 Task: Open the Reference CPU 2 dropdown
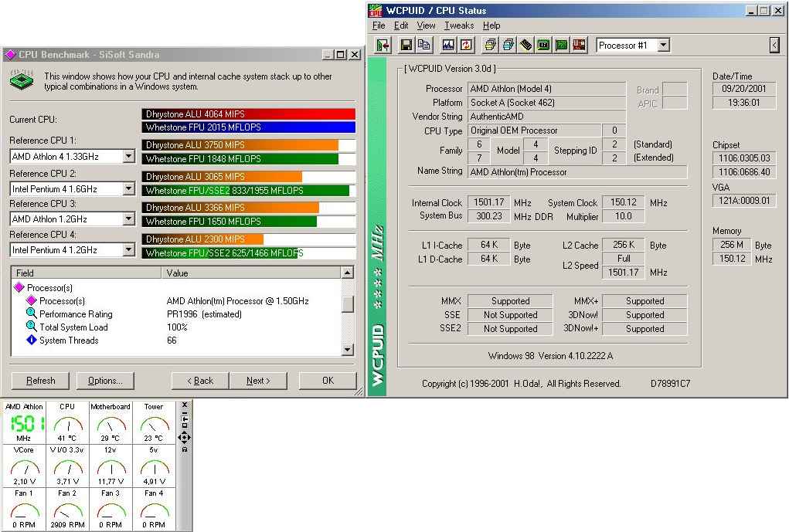coord(129,188)
